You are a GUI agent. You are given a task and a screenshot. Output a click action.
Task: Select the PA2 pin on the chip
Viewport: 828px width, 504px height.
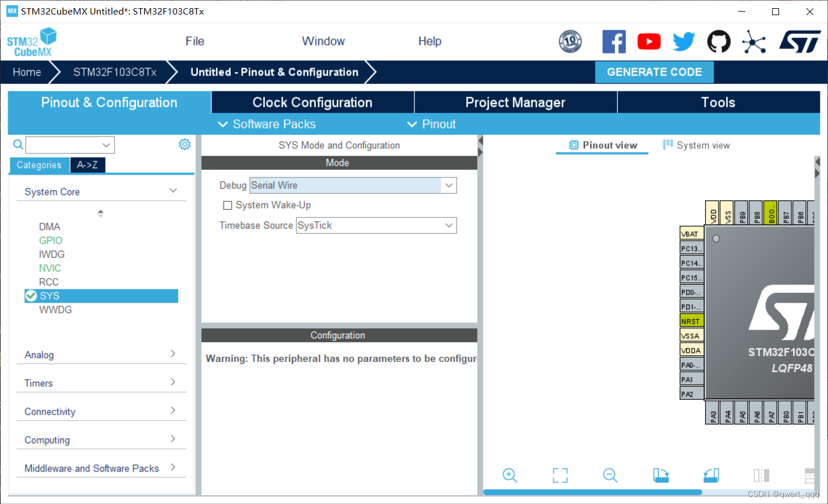click(x=692, y=394)
